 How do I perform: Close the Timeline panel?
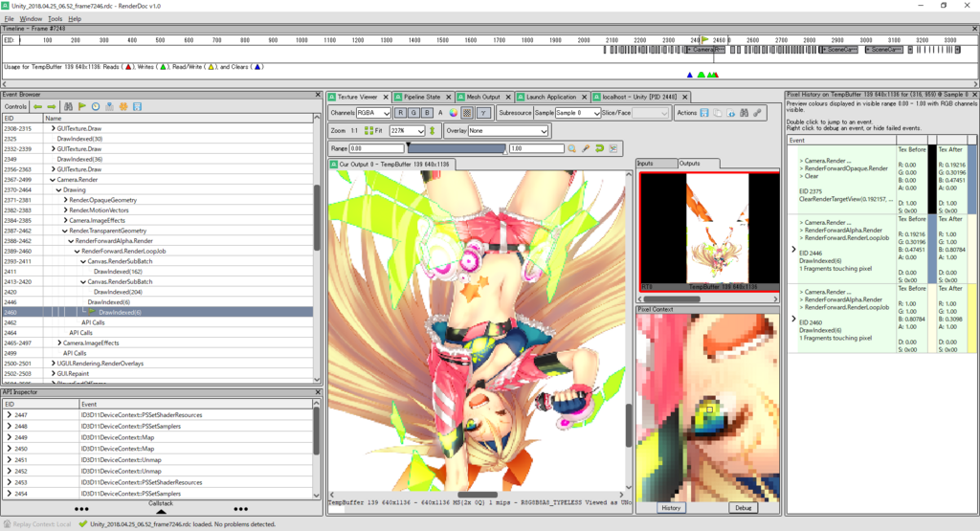pyautogui.click(x=974, y=29)
